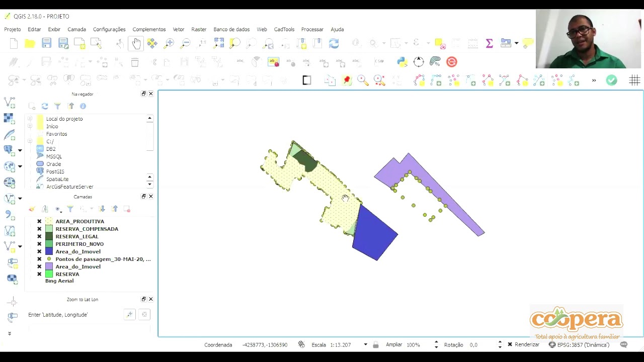Open the label settings 'ab' yellow icon
Screen dimensions: 644x362
[273, 62]
